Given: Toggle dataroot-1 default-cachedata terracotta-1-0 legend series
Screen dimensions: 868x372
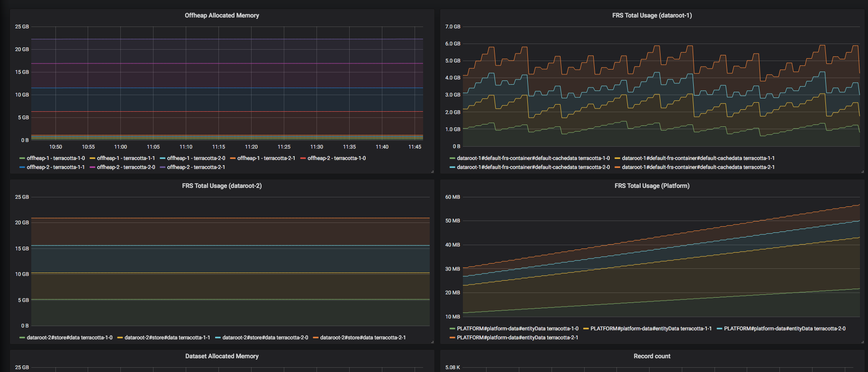Looking at the screenshot, I should click(533, 158).
